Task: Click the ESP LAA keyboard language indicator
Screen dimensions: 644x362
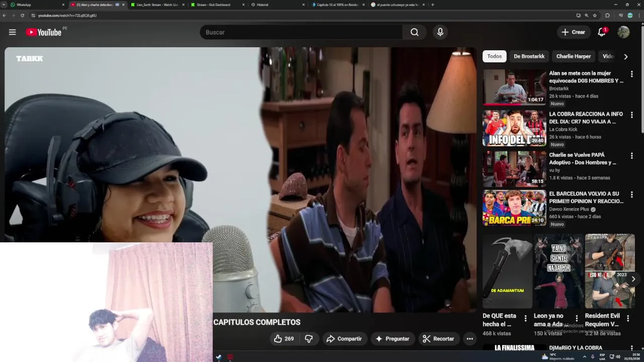Action: [x=602, y=357]
